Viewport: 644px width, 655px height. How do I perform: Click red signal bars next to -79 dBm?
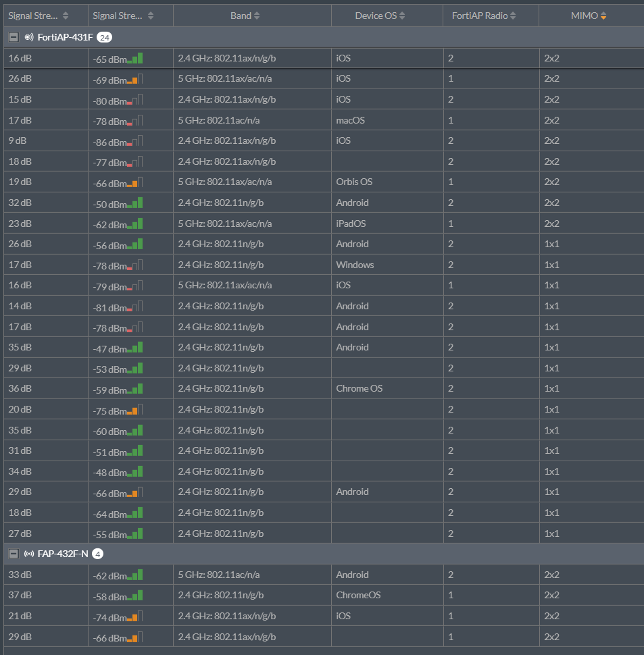click(x=135, y=286)
